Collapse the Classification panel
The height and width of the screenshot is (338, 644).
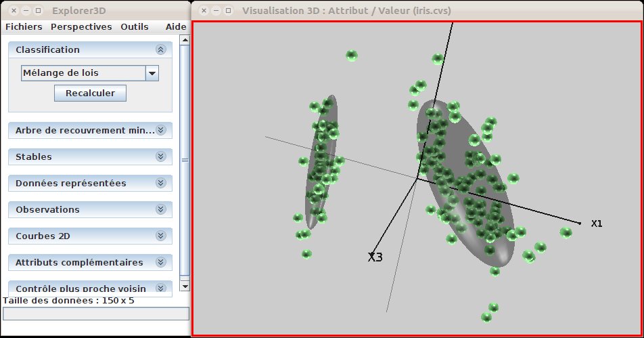click(160, 49)
